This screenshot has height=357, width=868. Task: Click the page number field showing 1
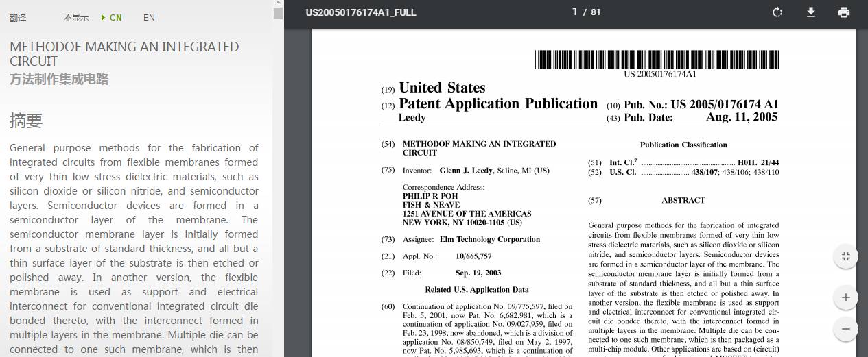tap(575, 12)
